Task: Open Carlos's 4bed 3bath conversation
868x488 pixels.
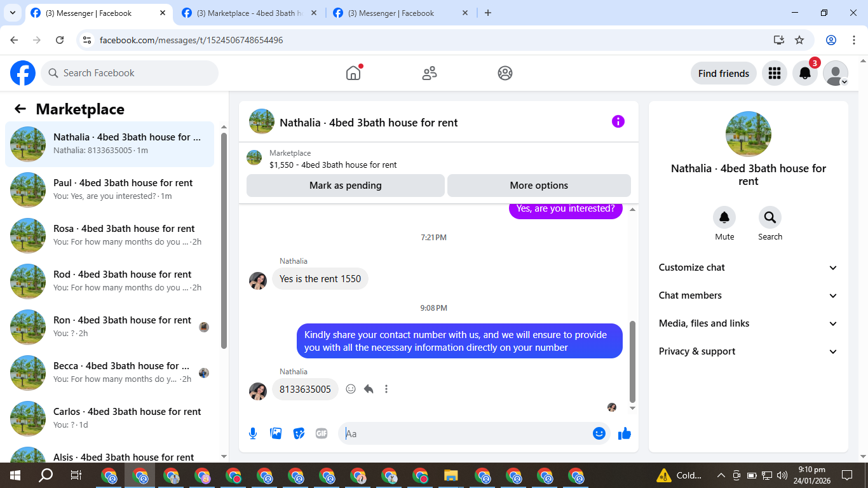Action: pos(109,418)
